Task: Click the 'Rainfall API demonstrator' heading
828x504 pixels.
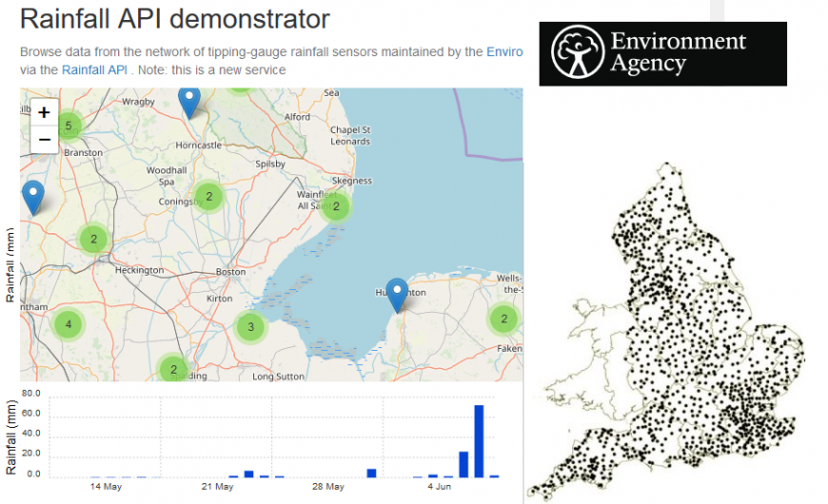Action: click(x=175, y=19)
